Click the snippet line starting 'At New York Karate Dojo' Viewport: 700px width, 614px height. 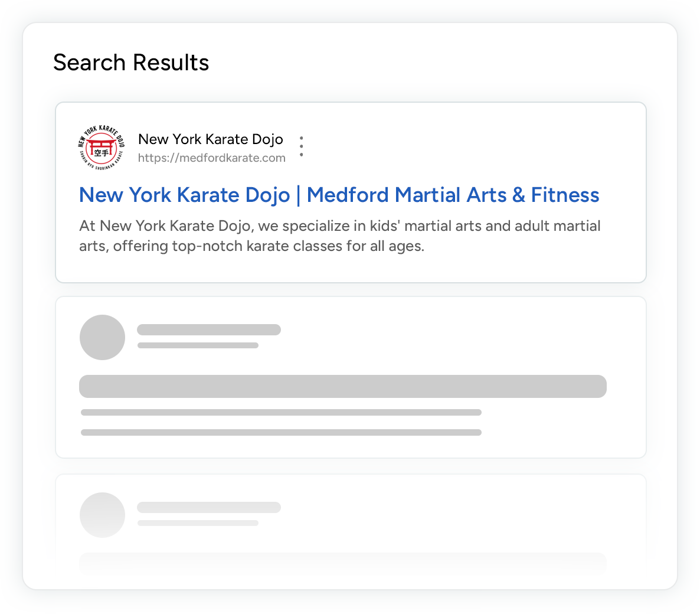point(339,226)
